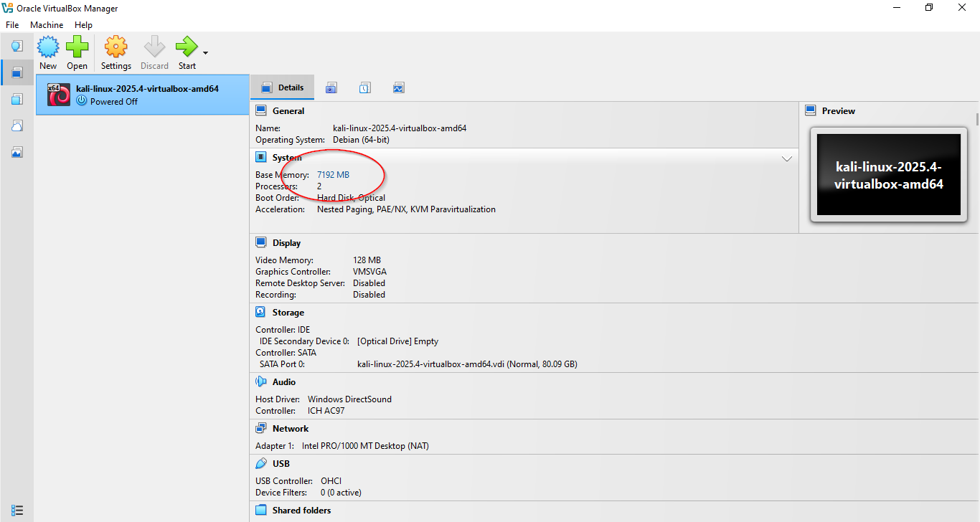Select the kali-linux-2025.4 VM in the list
The image size is (980, 522).
143,95
